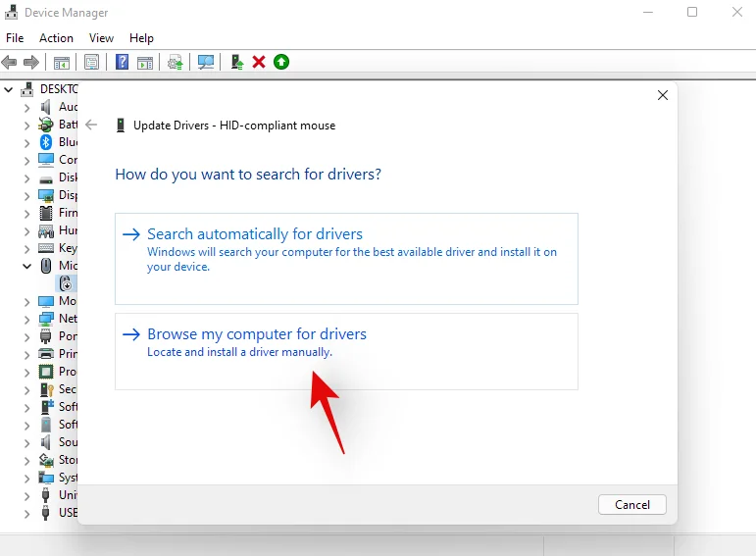Choose Browse my computer for drivers
This screenshot has width=756, height=556.
tap(346, 351)
